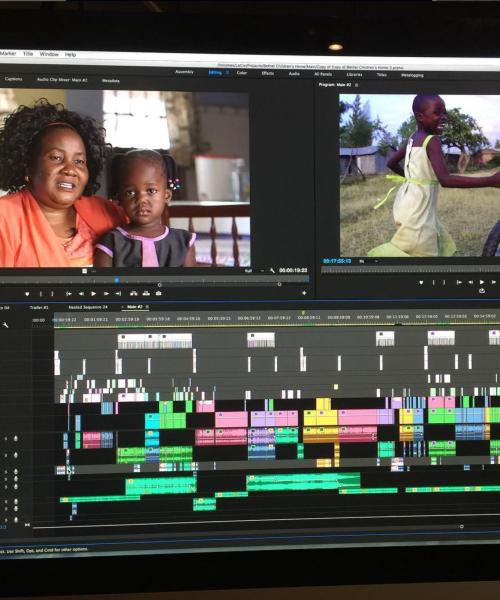Toggle voice-over record on topmost audio track
500x600 pixels.
16,439
